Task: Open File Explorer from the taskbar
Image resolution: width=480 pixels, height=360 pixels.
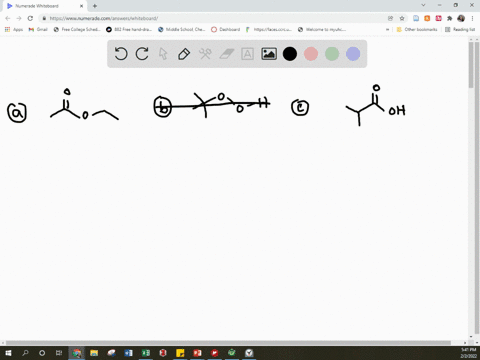Action: pyautogui.click(x=94, y=353)
